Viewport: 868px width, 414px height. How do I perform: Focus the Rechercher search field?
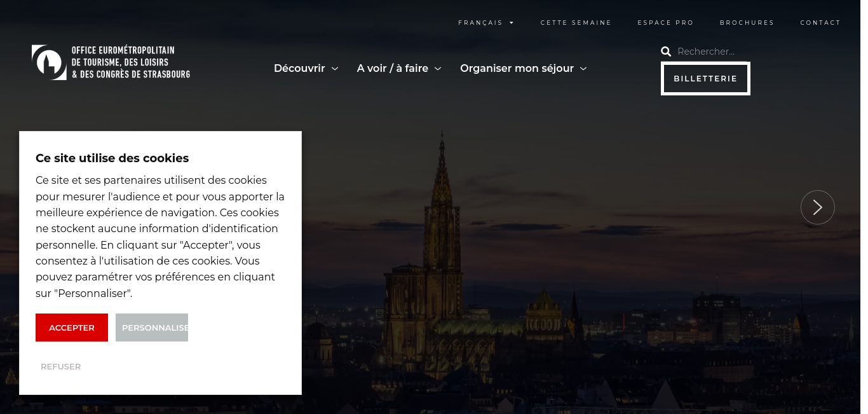point(712,52)
